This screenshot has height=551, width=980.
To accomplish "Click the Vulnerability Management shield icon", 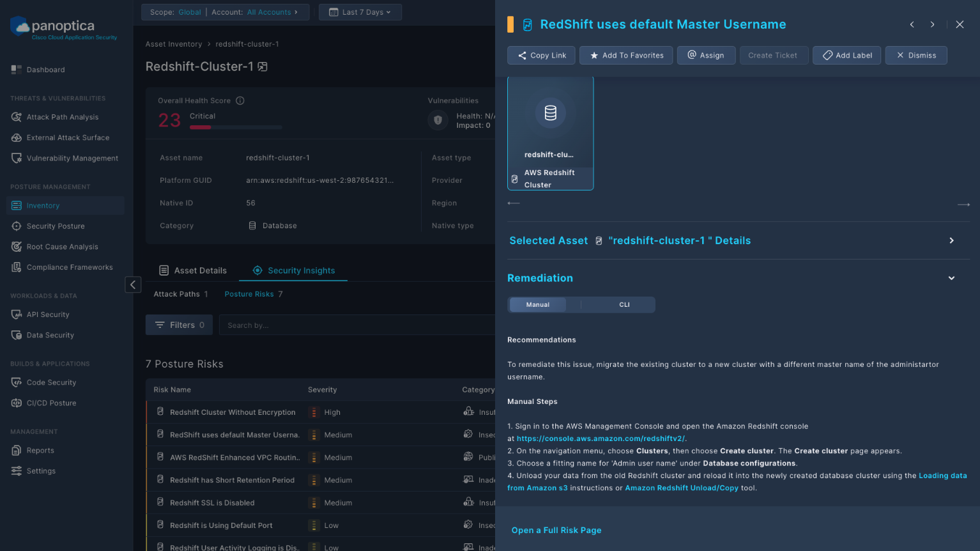I will click(17, 158).
